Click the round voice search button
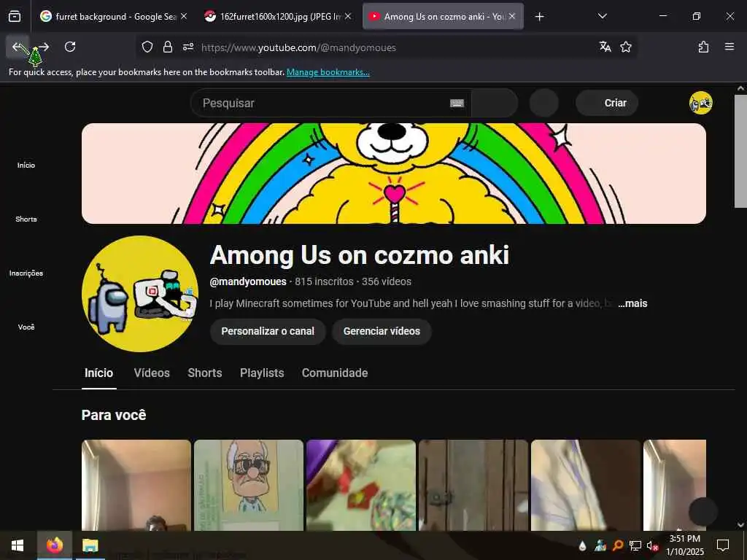 coord(543,103)
